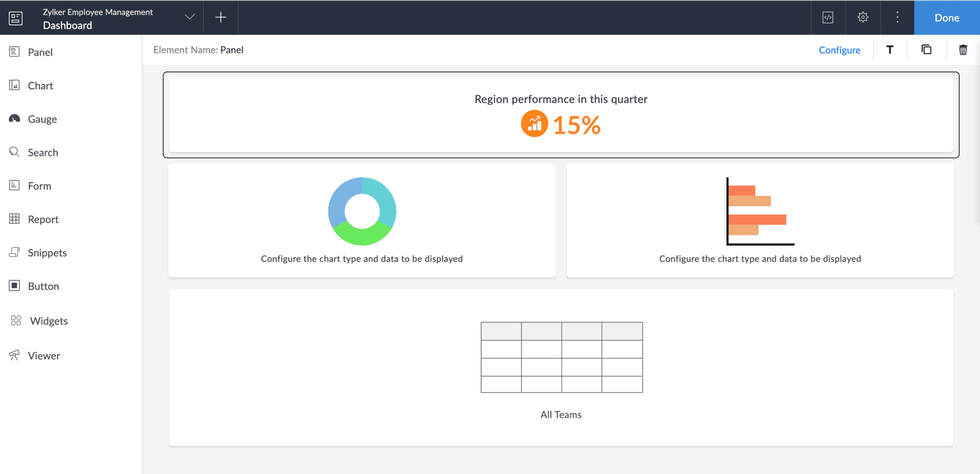The width and height of the screenshot is (980, 474).
Task: Click the Done button
Action: pos(947,18)
